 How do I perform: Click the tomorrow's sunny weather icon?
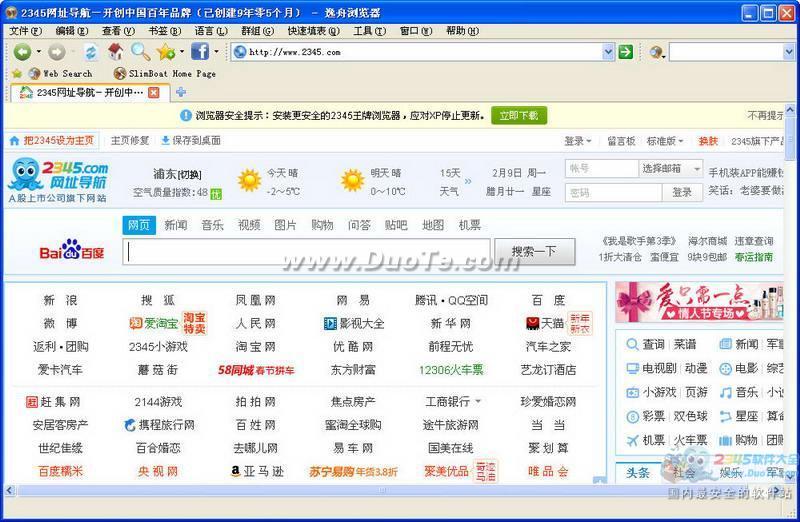pos(353,180)
